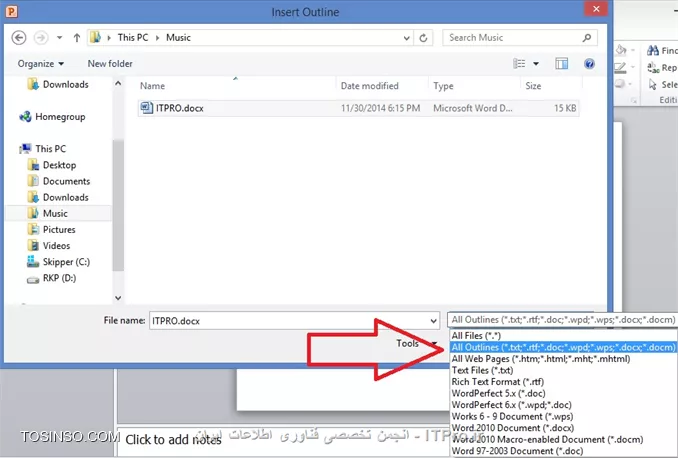Open the view options dropdown arrow

pos(536,64)
